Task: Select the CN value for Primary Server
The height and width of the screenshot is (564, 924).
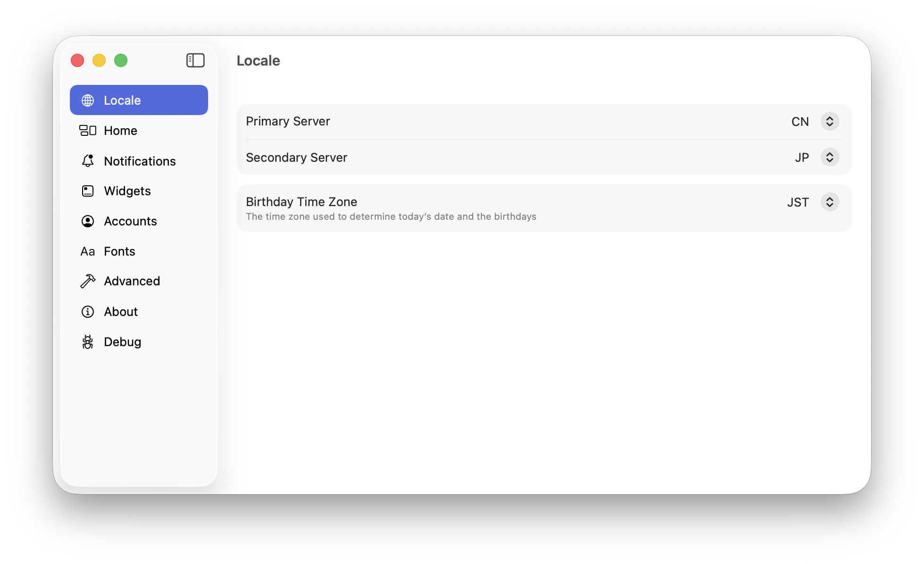Action: pyautogui.click(x=800, y=122)
